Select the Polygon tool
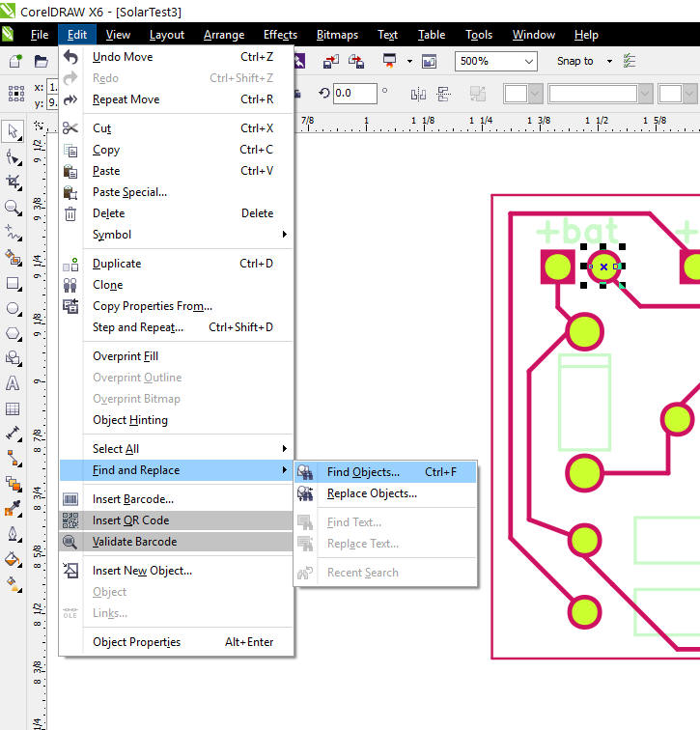Viewport: 700px width, 730px height. coord(14,333)
